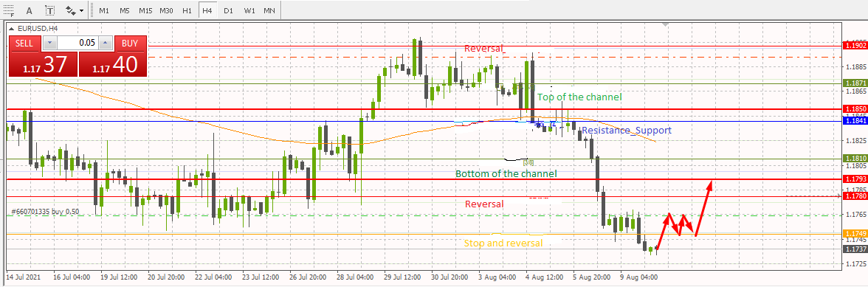Viewport: 868px width, 287px height.
Task: Select the W1 timeframe
Action: tap(249, 10)
